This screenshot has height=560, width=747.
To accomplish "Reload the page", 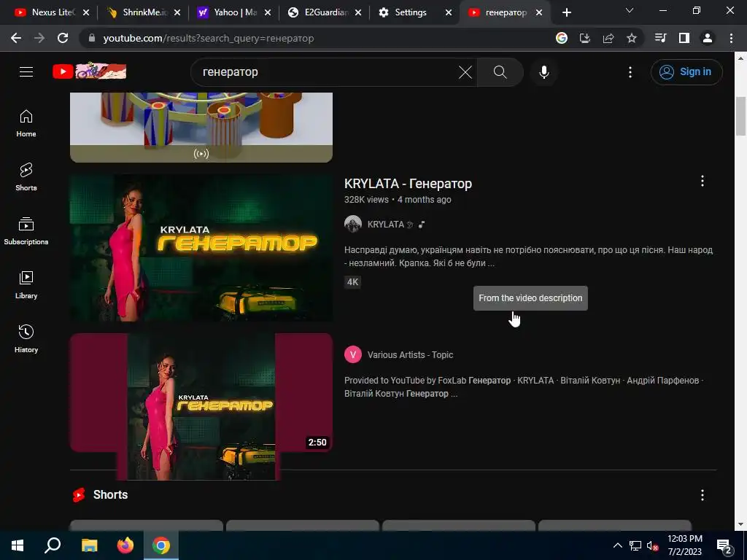I will pyautogui.click(x=63, y=38).
